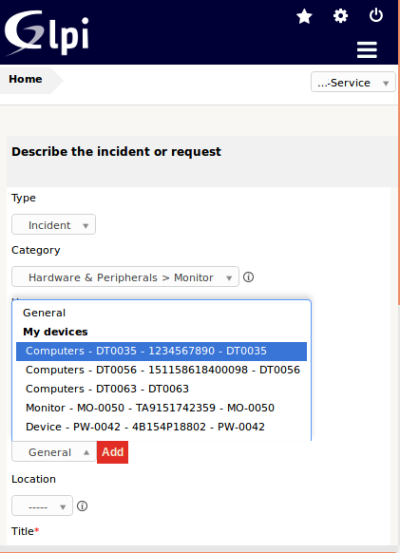Choose Computers DT0056 device entry
The image size is (400, 553).
[x=161, y=370]
